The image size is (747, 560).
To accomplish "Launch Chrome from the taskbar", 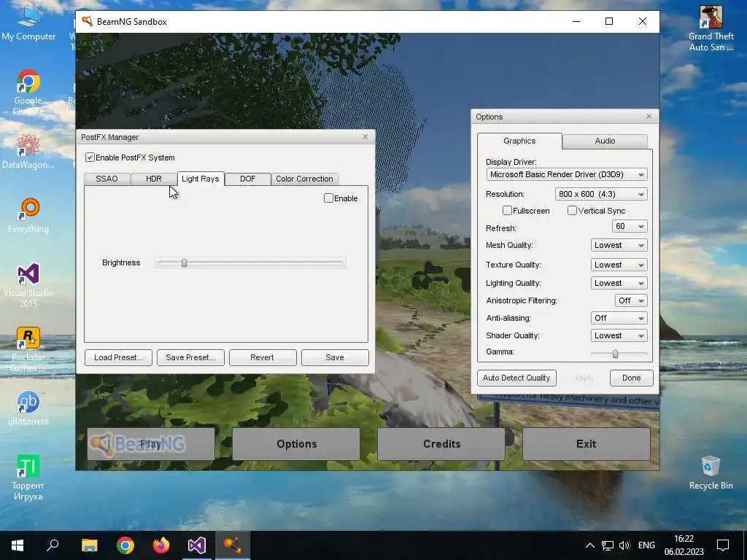I will (125, 545).
